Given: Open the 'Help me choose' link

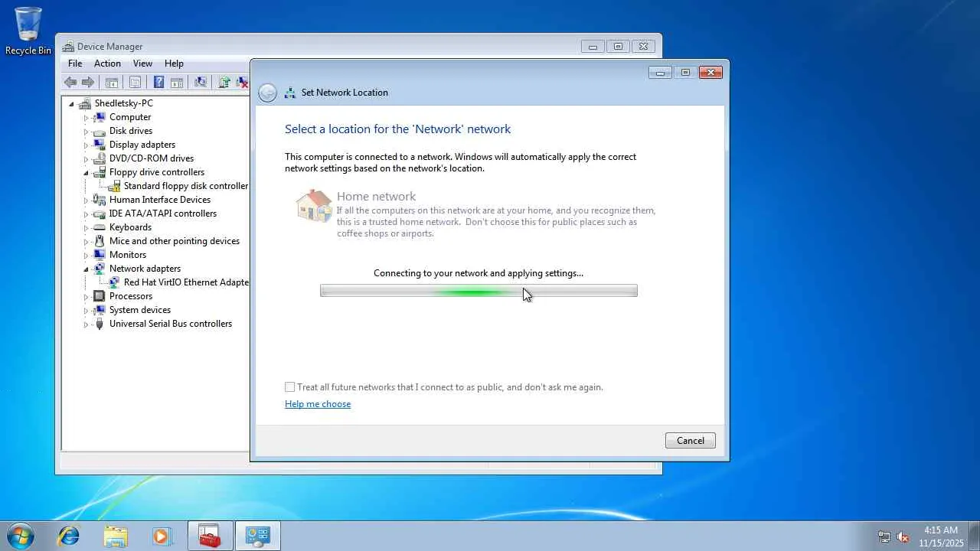Looking at the screenshot, I should click(x=318, y=404).
